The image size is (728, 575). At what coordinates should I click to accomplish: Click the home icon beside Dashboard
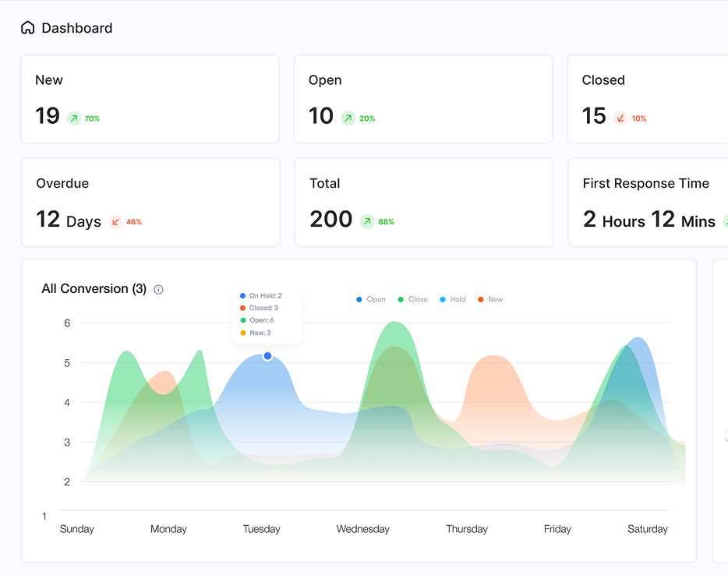[x=27, y=26]
